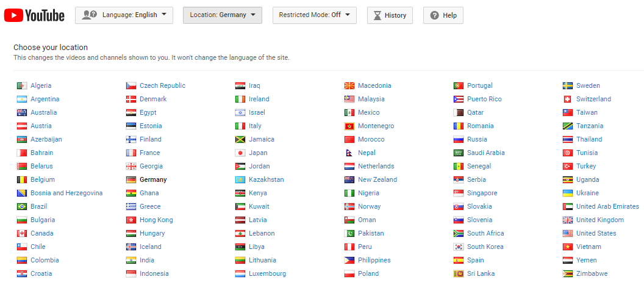Click the Portugal flag icon

click(459, 86)
